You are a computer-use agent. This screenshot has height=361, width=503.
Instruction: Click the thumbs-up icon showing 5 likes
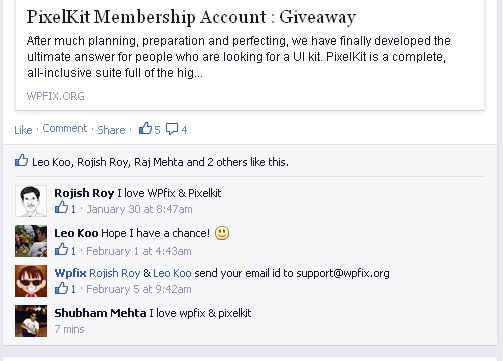[145, 128]
